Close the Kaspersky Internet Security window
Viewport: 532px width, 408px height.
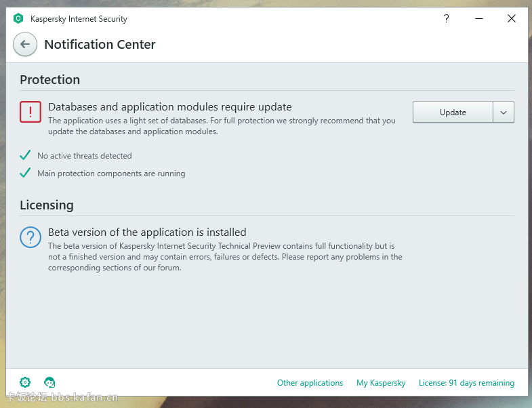click(512, 18)
